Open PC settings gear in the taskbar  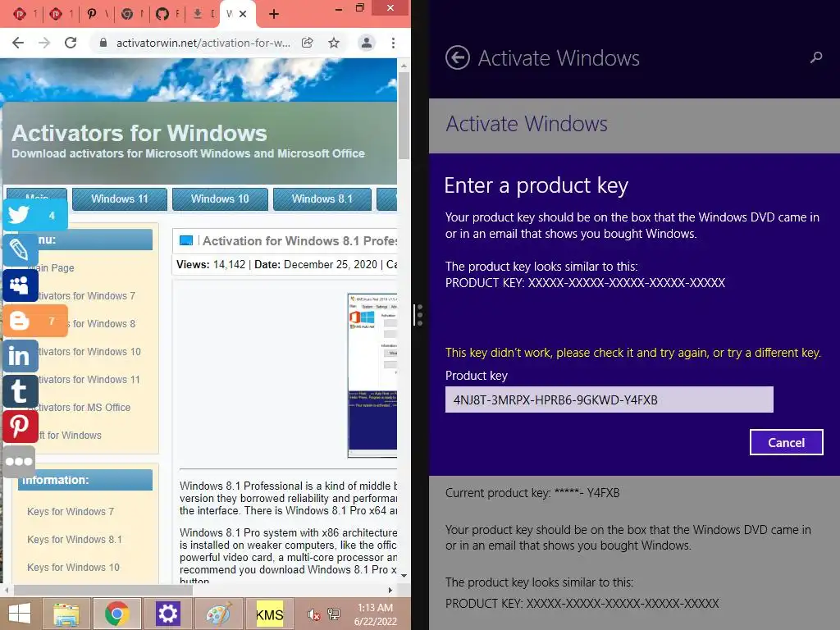(167, 614)
